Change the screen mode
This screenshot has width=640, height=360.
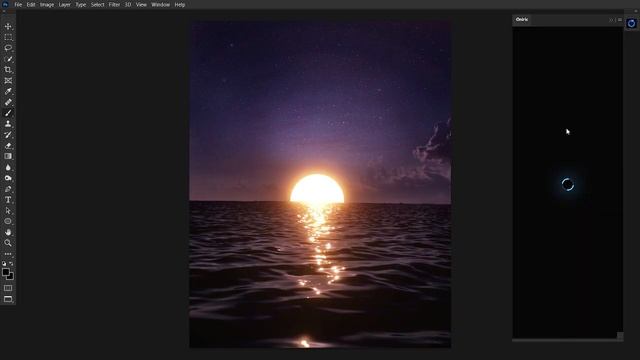point(8,299)
